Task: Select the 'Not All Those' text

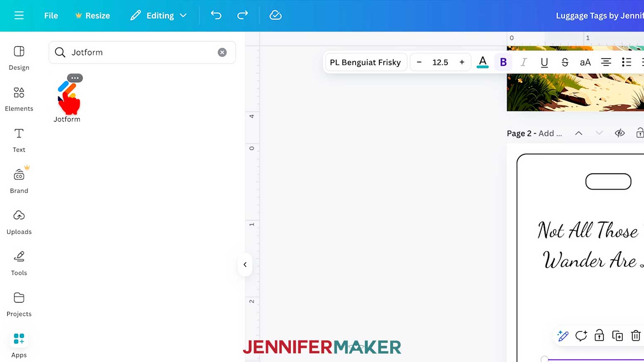Action: (587, 230)
